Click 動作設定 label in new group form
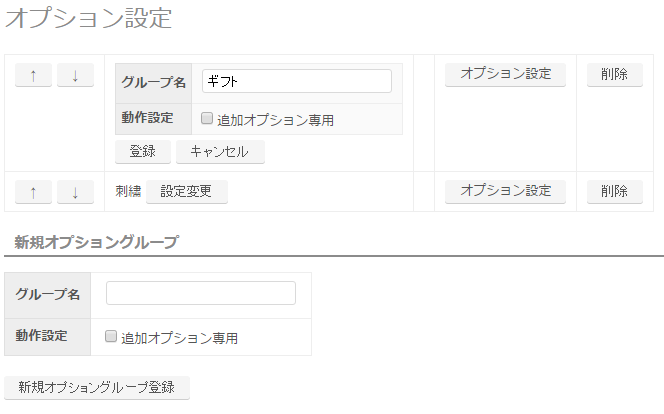 (42, 336)
